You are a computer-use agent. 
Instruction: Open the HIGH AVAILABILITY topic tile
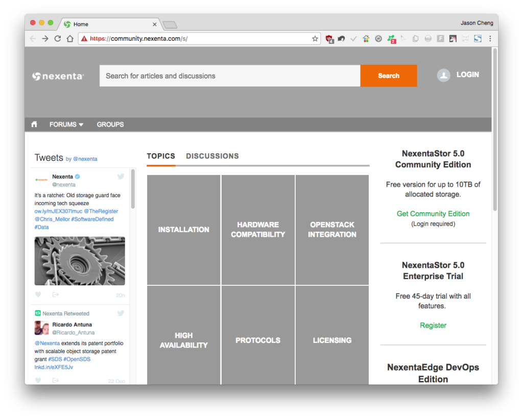[184, 335]
